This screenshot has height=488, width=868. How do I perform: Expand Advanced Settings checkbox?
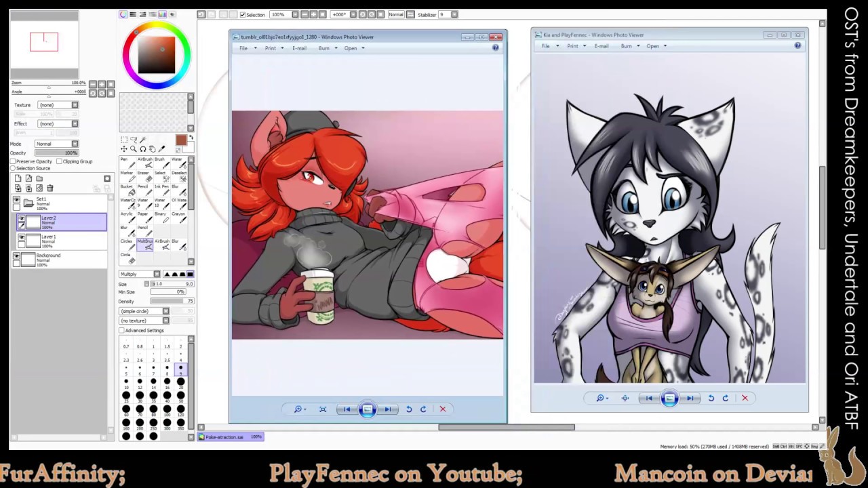[x=122, y=331]
